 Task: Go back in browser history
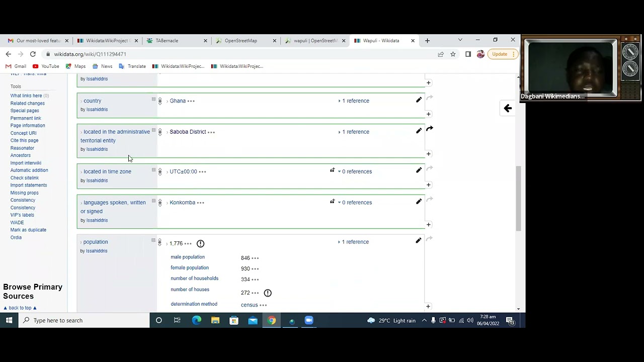click(x=8, y=54)
